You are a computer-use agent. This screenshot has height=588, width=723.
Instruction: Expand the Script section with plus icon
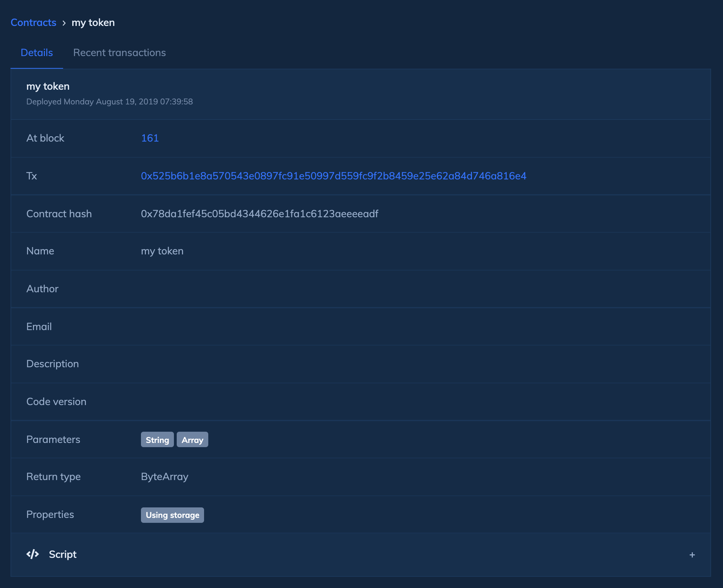coord(692,555)
